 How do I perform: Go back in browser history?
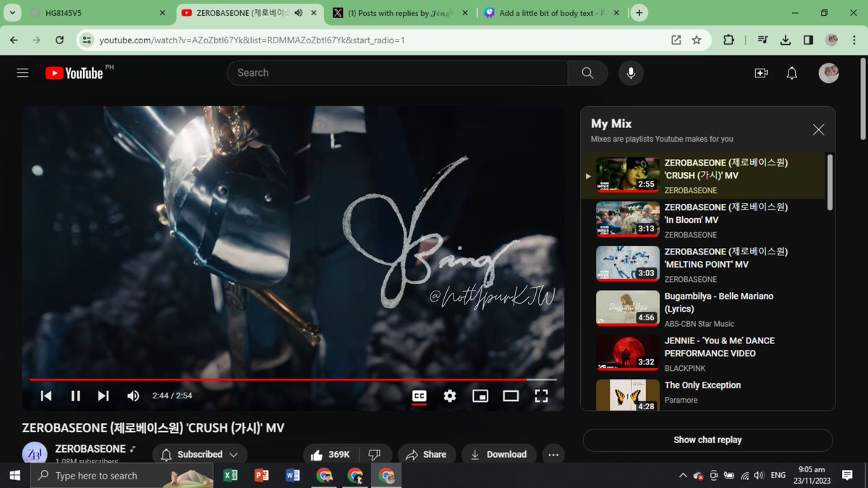coord(14,40)
